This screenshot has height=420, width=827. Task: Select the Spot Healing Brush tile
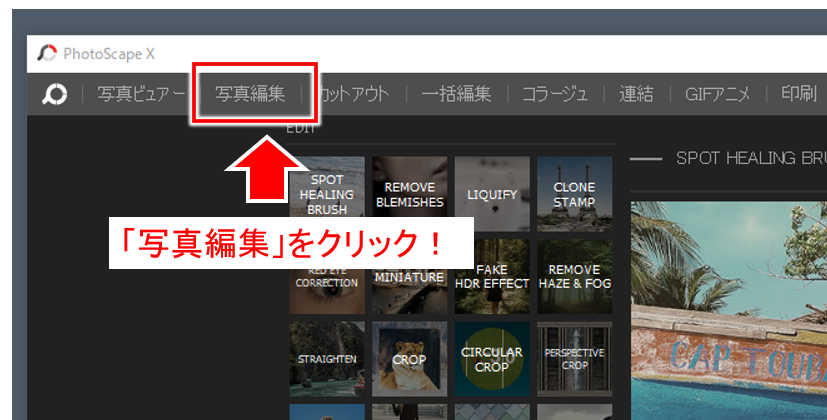click(326, 194)
